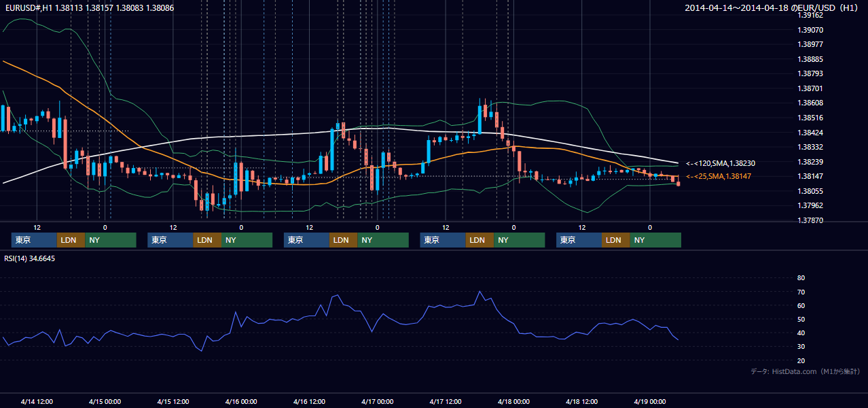Click price axis value 1.38793
This screenshot has width=868, height=408.
pyautogui.click(x=810, y=73)
